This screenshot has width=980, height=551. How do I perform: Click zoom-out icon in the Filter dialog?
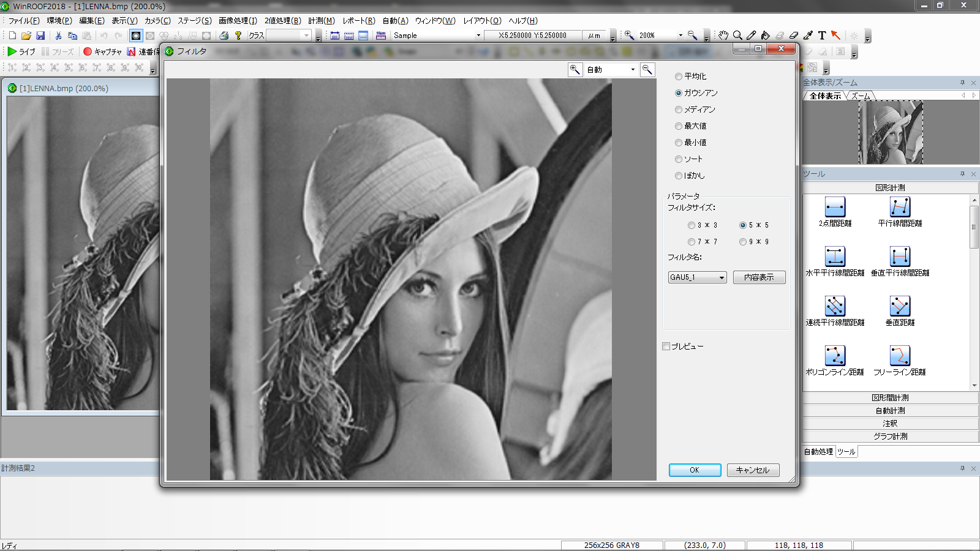647,70
